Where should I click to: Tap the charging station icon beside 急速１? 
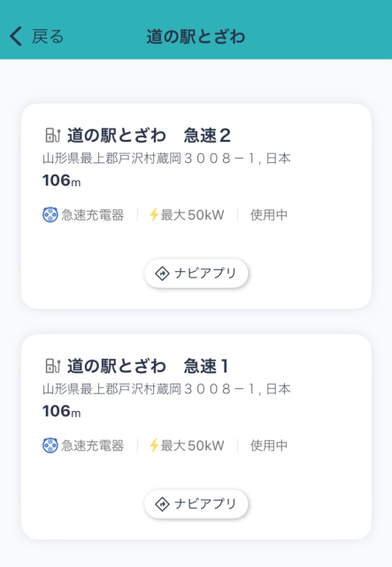pos(53,366)
